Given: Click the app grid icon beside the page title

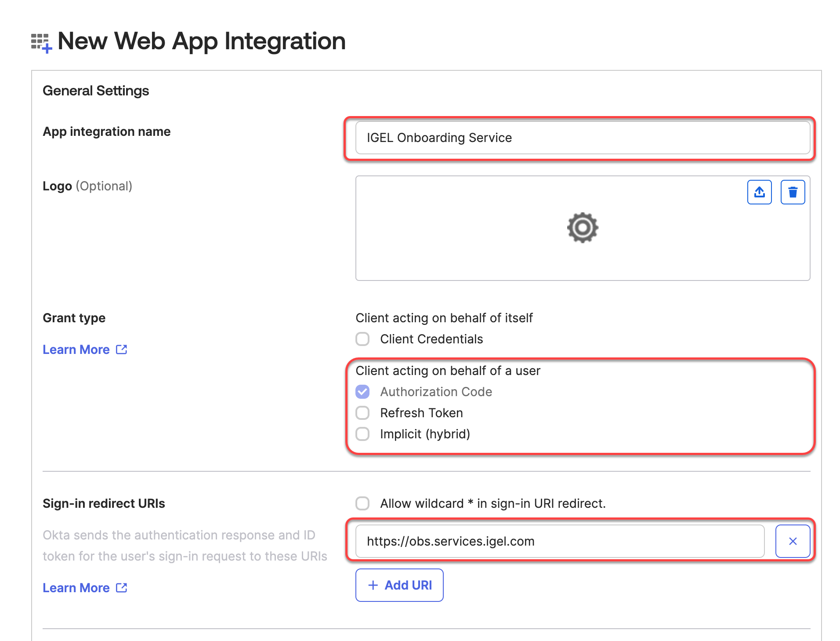Looking at the screenshot, I should (x=41, y=43).
